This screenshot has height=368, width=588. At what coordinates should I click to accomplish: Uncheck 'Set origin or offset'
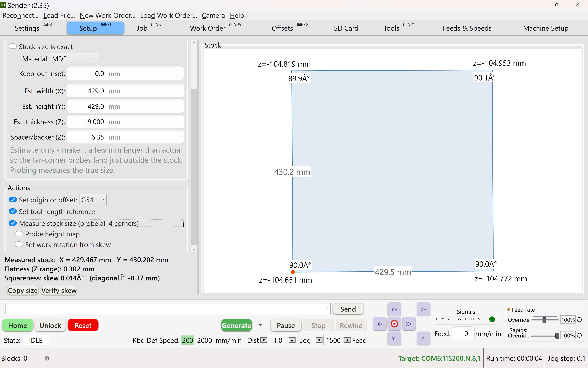13,200
